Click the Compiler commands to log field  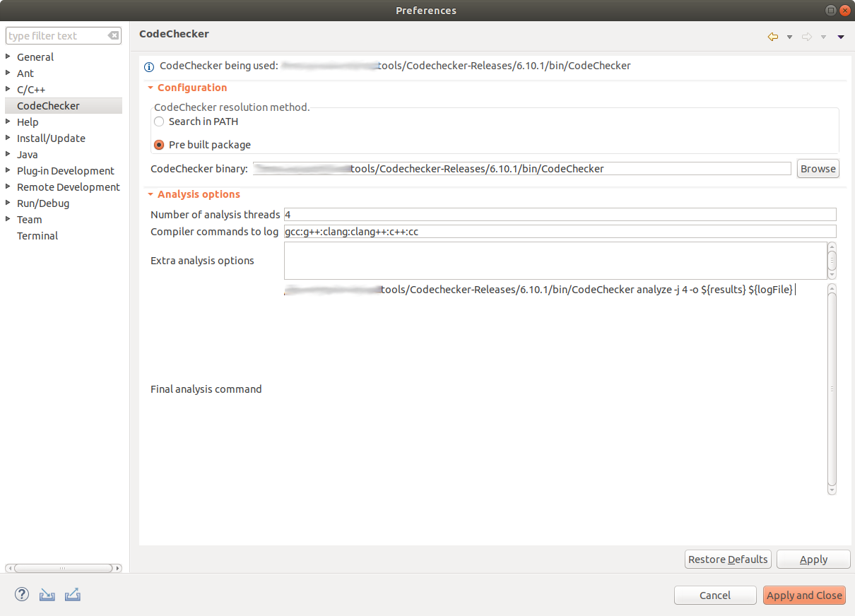click(560, 232)
